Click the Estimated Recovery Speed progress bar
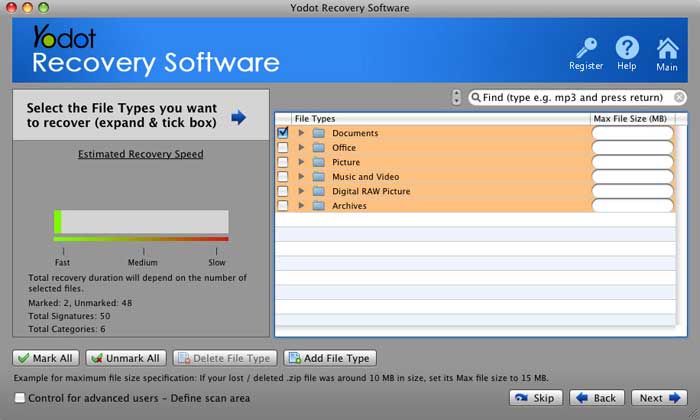 pyautogui.click(x=141, y=222)
